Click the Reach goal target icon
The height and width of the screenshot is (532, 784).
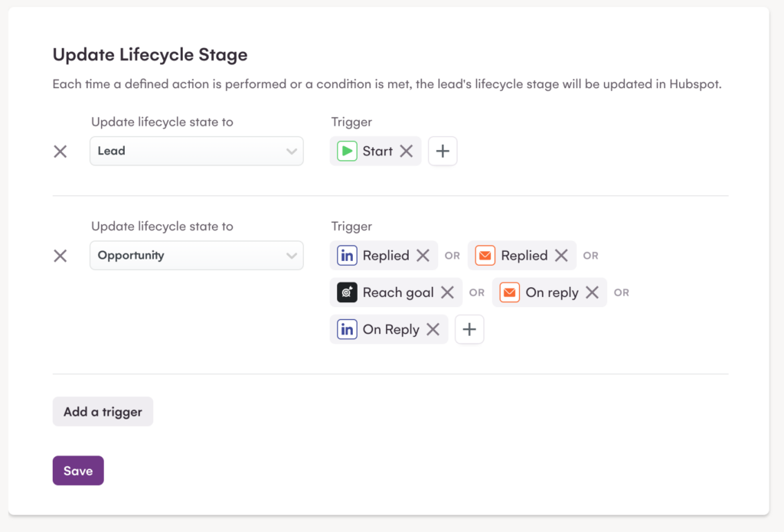point(347,292)
